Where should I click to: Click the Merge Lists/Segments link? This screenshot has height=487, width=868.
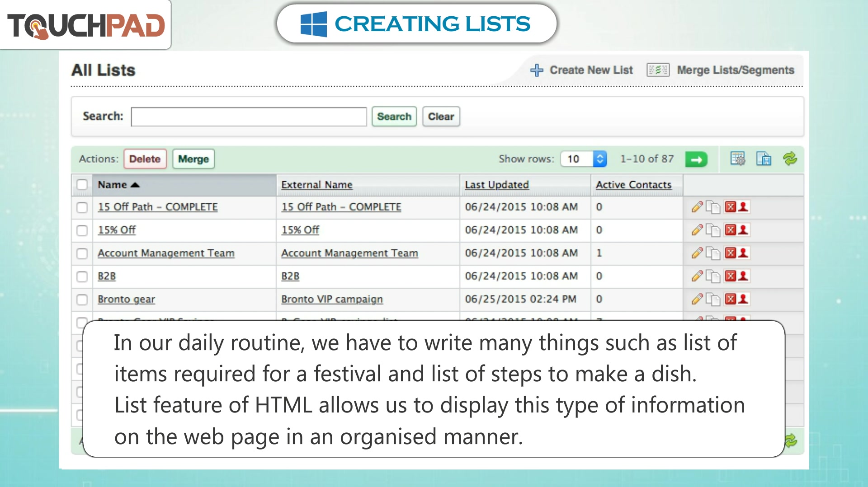pyautogui.click(x=735, y=70)
